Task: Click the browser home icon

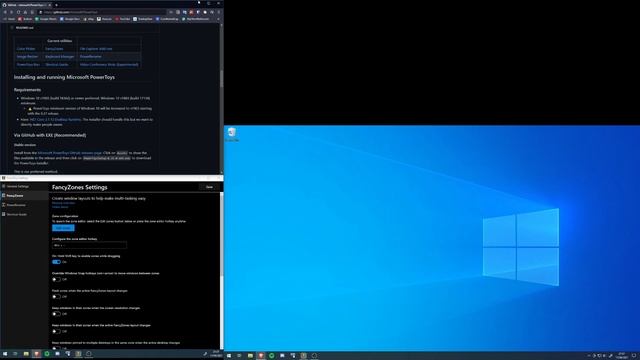Action: (x=25, y=12)
